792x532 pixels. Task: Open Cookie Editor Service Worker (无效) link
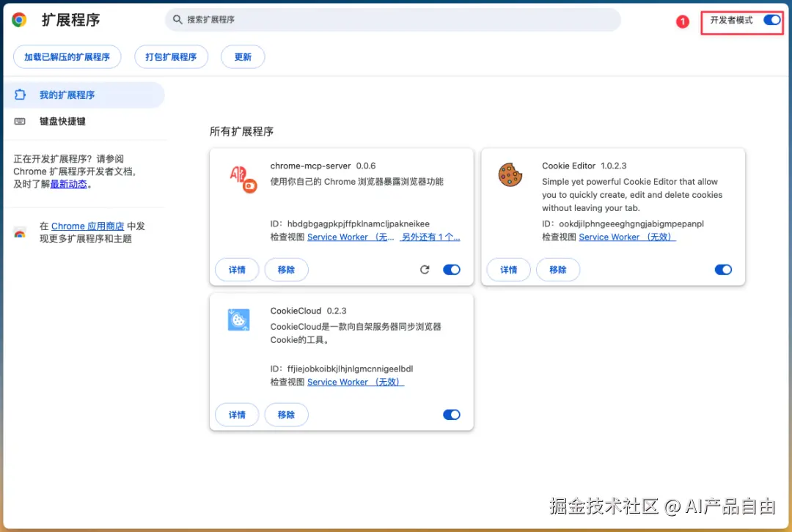tap(627, 237)
